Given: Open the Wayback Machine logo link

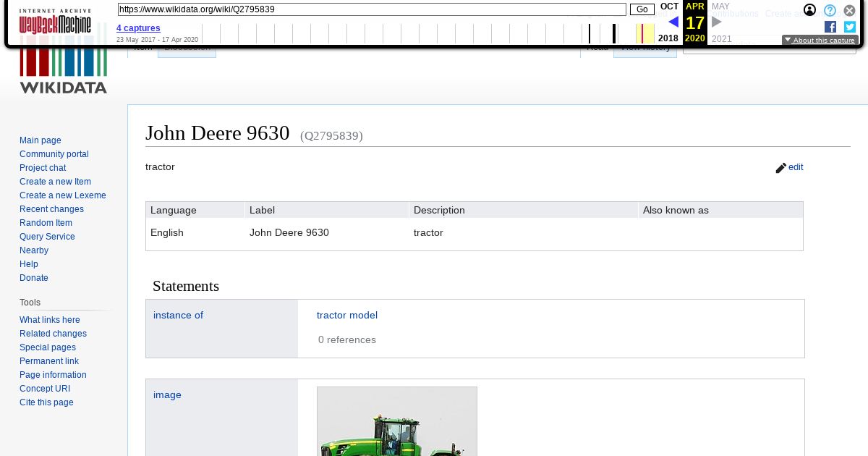Looking at the screenshot, I should tap(55, 22).
